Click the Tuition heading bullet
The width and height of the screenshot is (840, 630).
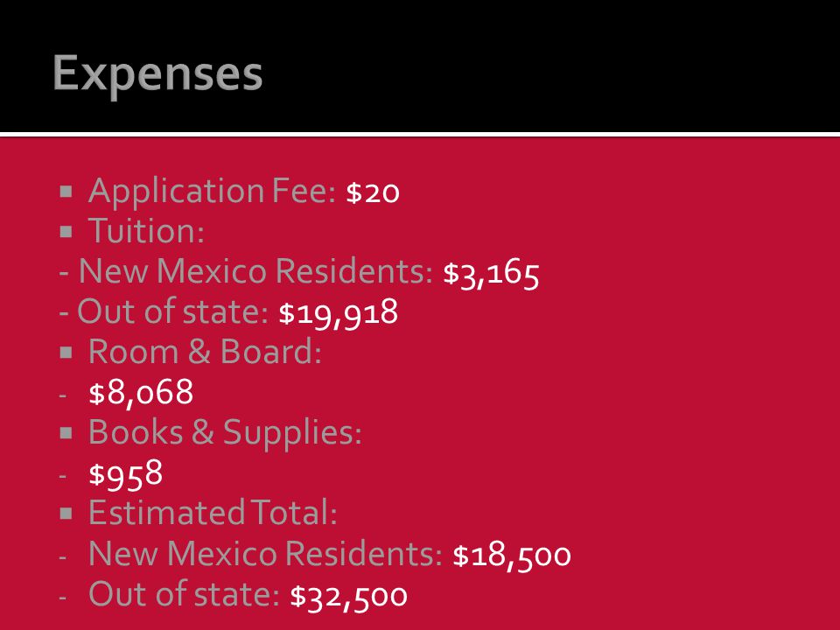click(x=146, y=231)
